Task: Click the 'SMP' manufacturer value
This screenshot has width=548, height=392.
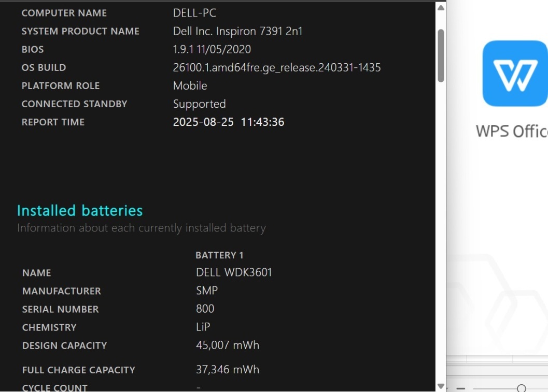Action: pos(207,291)
